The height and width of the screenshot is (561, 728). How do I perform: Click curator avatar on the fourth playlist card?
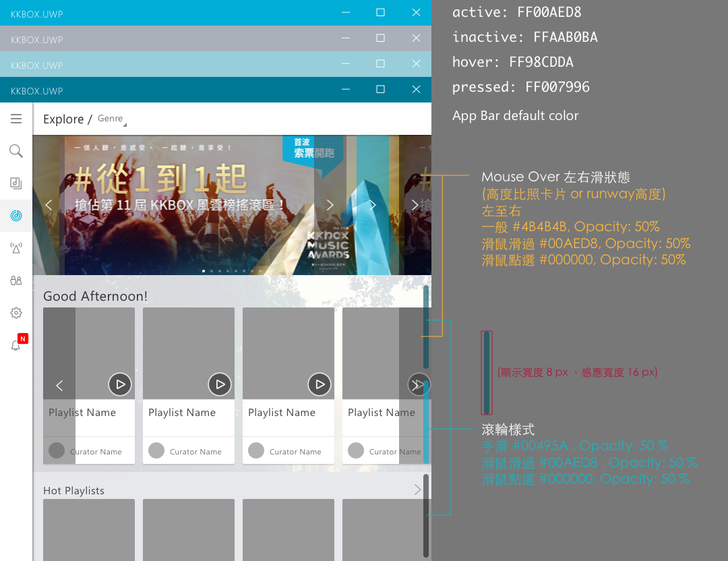coord(356,450)
